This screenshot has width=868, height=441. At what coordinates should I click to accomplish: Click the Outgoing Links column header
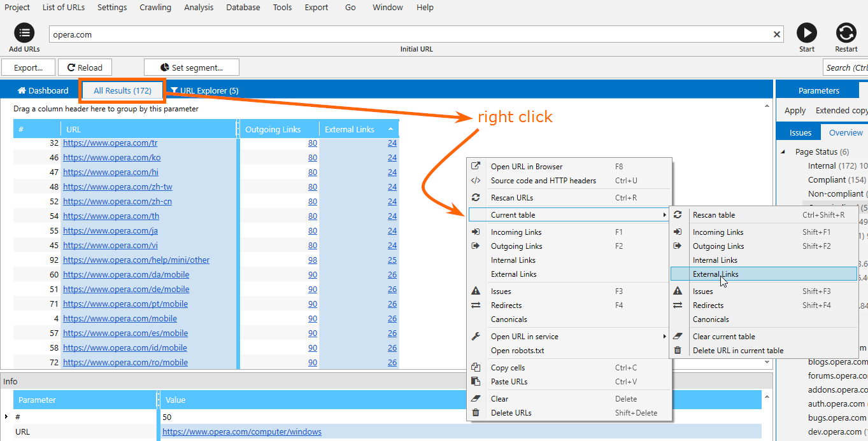pos(280,129)
